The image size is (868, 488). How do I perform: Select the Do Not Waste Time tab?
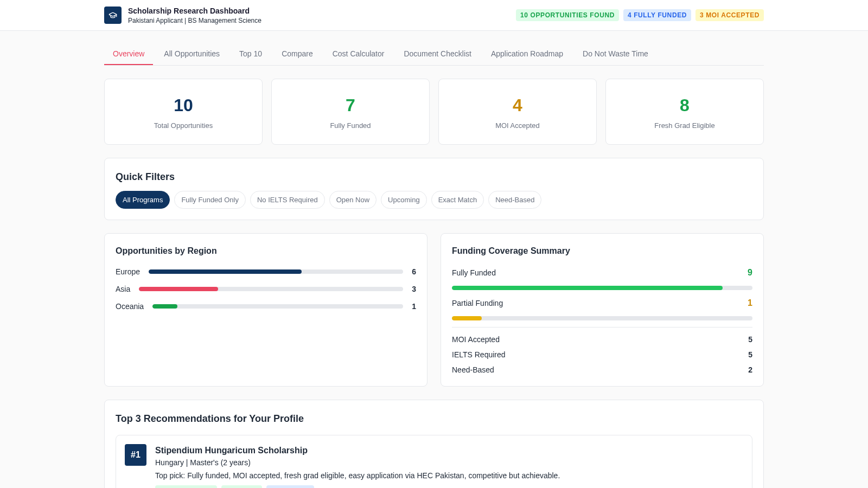(x=615, y=54)
